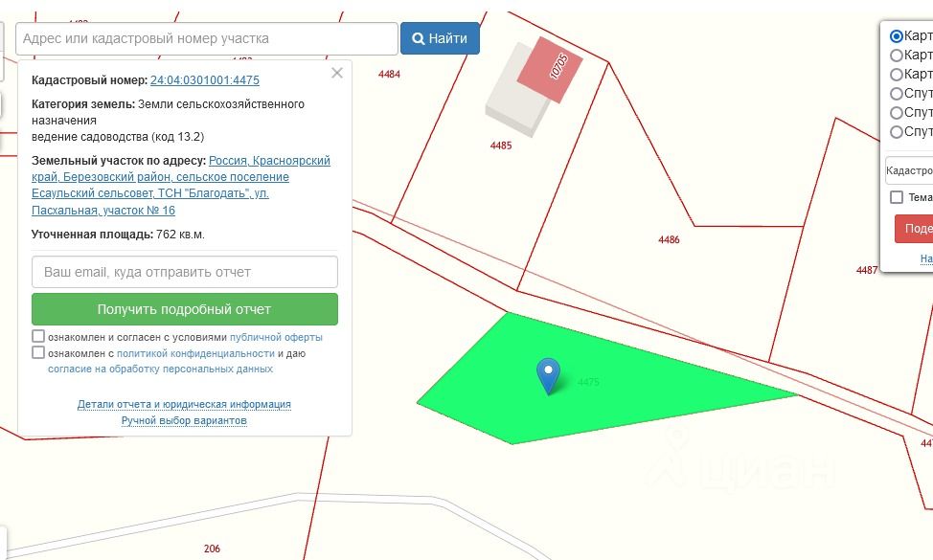The width and height of the screenshot is (933, 560).
Task: Open согласие на обработку персональных данных link
Action: (160, 370)
